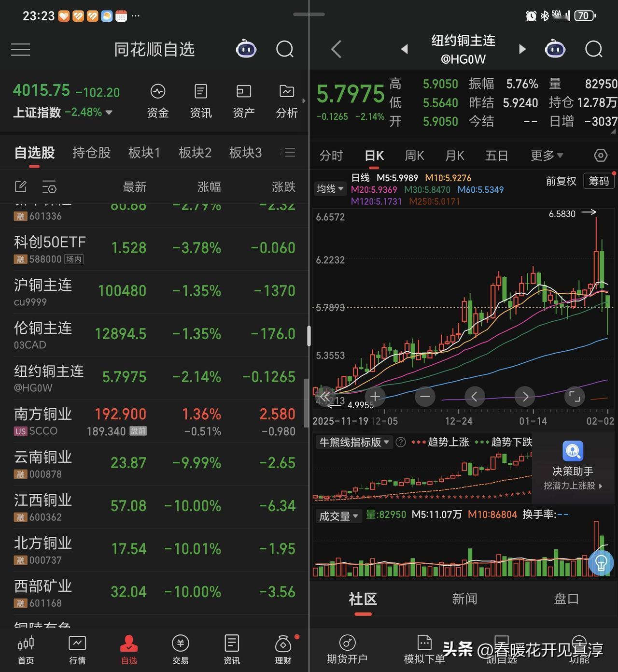Open the 沪铜主连 watchlist row
The width and height of the screenshot is (618, 672).
[x=154, y=292]
